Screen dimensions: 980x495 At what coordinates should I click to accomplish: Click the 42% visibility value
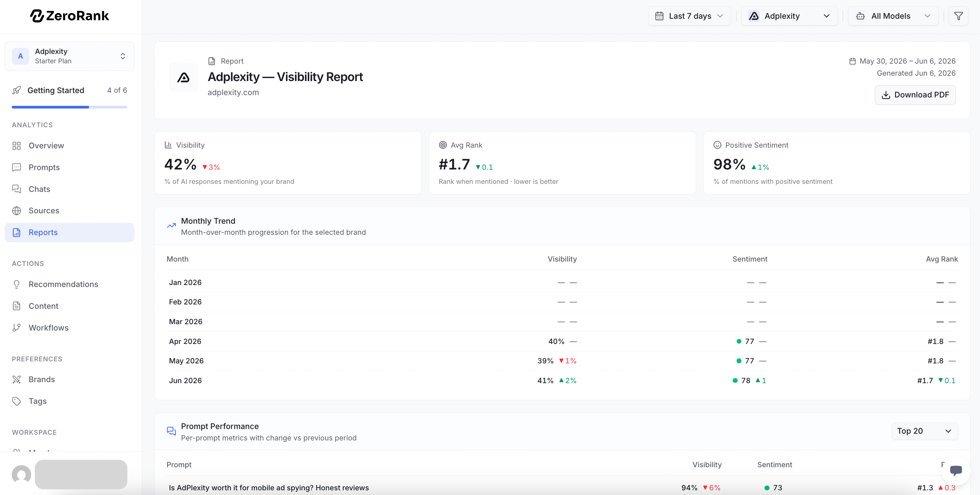coord(180,165)
